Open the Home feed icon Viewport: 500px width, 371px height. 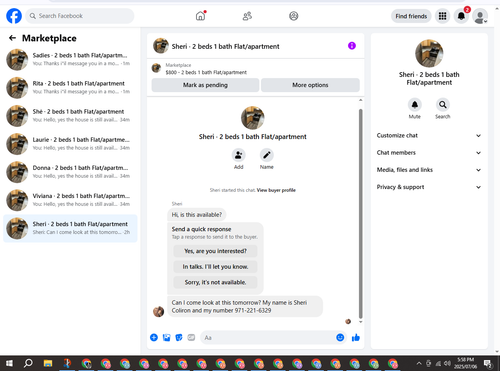(x=200, y=16)
